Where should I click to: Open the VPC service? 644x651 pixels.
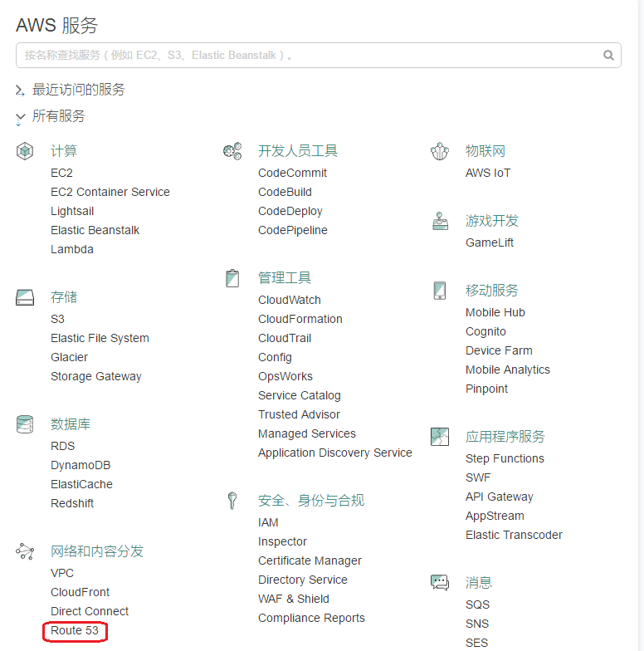point(61,573)
